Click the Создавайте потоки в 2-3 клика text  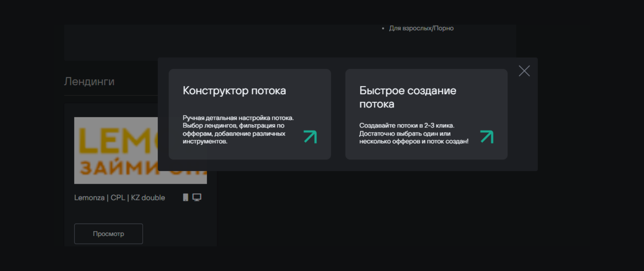(x=414, y=133)
